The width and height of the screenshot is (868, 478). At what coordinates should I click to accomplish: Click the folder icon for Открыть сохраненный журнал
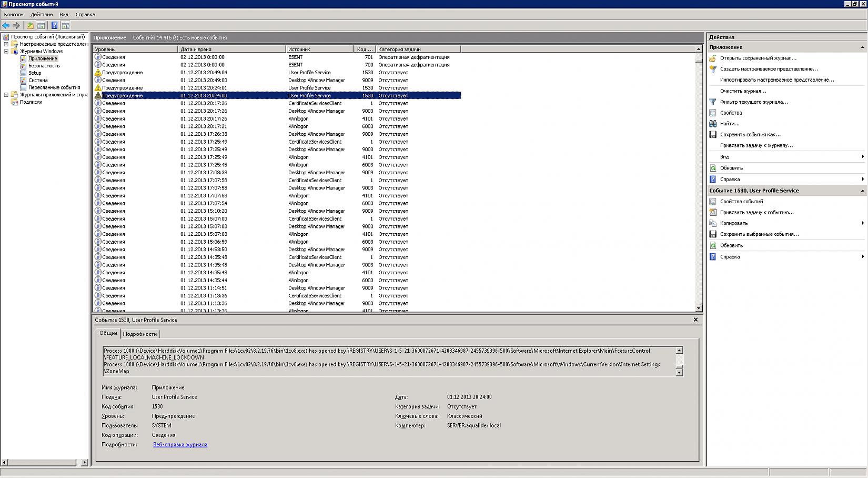(x=713, y=58)
